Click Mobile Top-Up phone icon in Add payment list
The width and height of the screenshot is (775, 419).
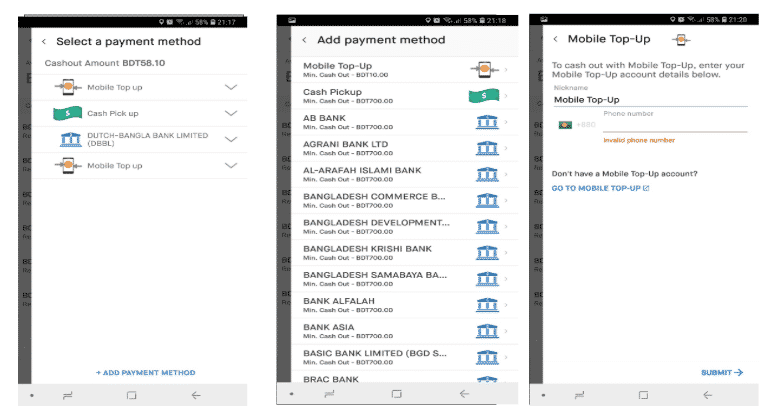click(484, 70)
